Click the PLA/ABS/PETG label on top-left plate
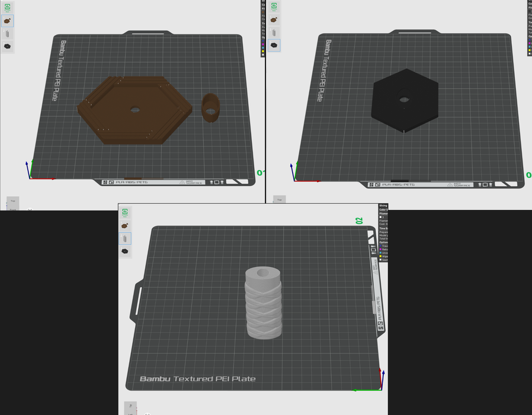 (133, 183)
